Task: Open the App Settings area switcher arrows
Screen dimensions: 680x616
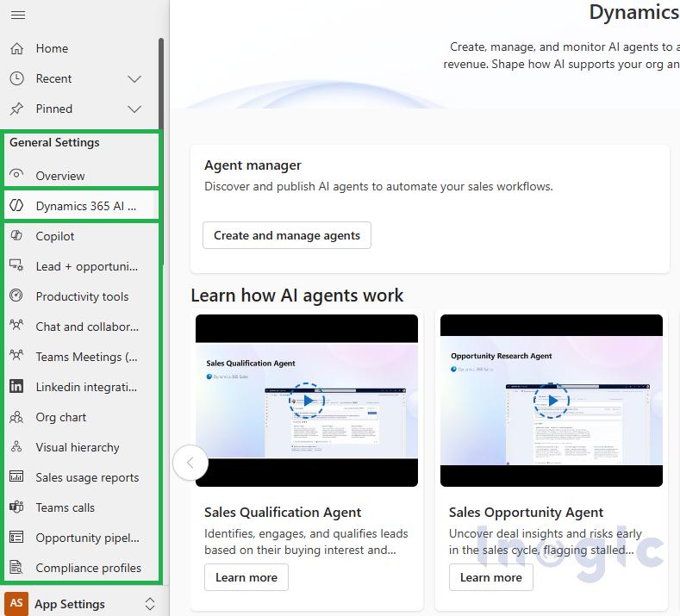Action: 150,604
